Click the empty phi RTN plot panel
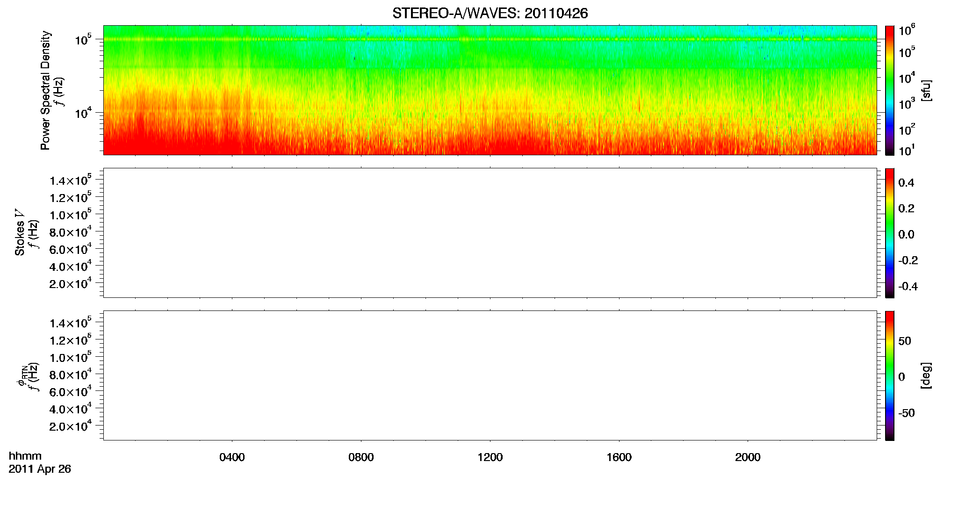The image size is (980, 505). (x=490, y=375)
